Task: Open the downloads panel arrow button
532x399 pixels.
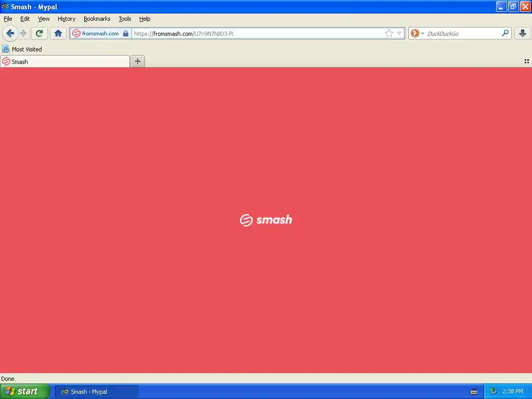Action: tap(523, 33)
